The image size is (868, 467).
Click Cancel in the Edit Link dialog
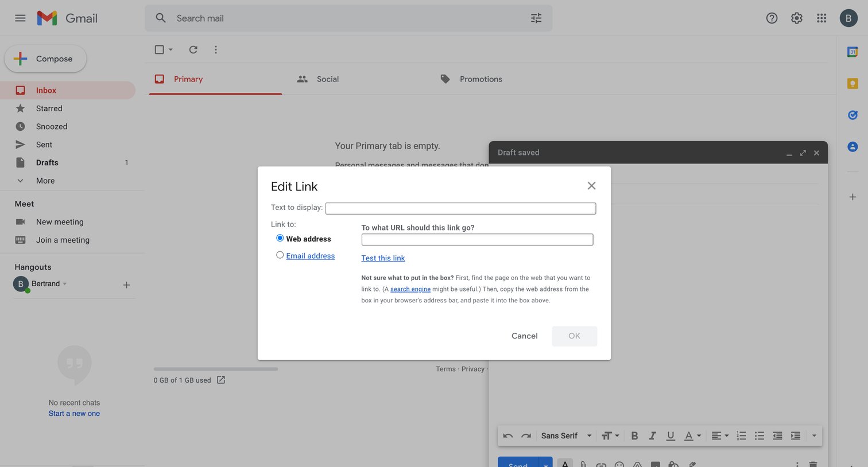[x=524, y=336]
